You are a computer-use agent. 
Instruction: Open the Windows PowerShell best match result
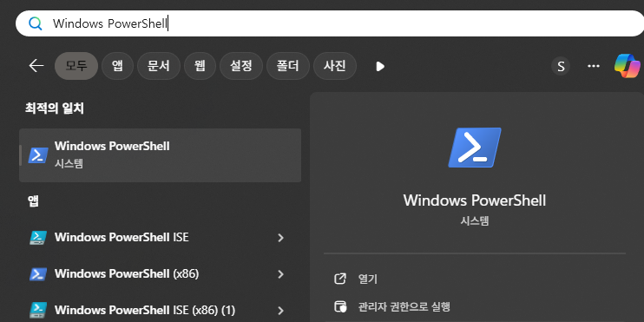coord(161,154)
